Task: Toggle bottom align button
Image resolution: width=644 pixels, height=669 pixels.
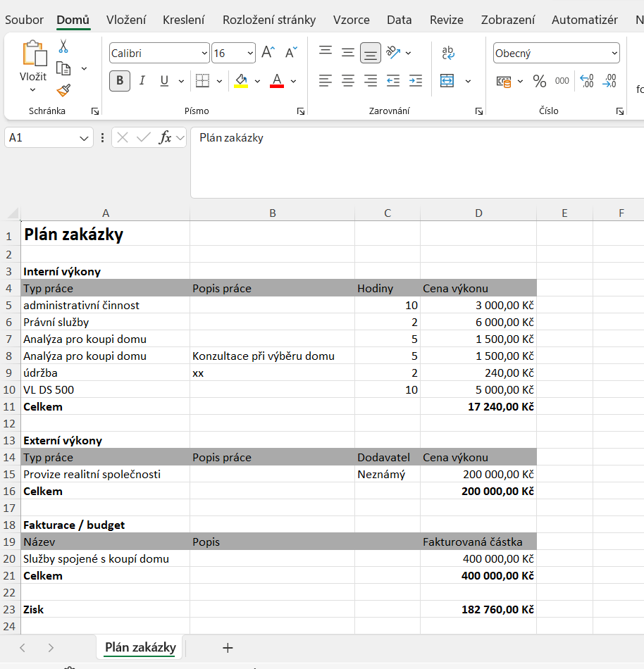Action: [371, 53]
